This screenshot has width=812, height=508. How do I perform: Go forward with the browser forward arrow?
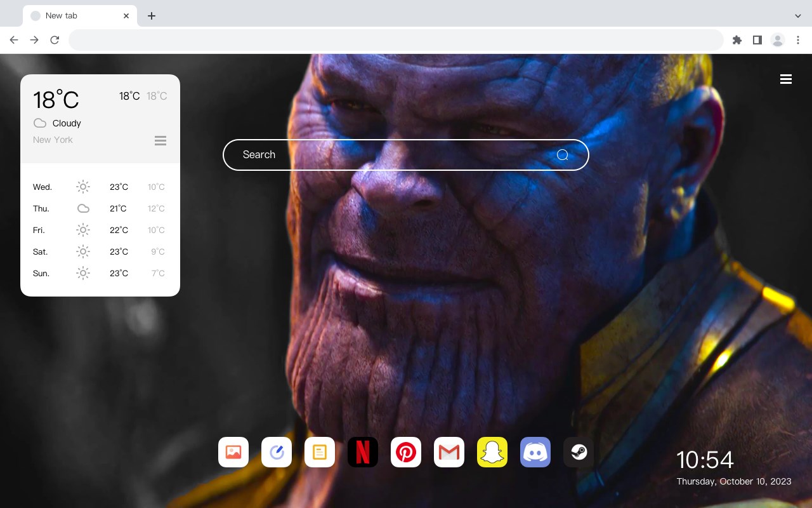coord(34,40)
